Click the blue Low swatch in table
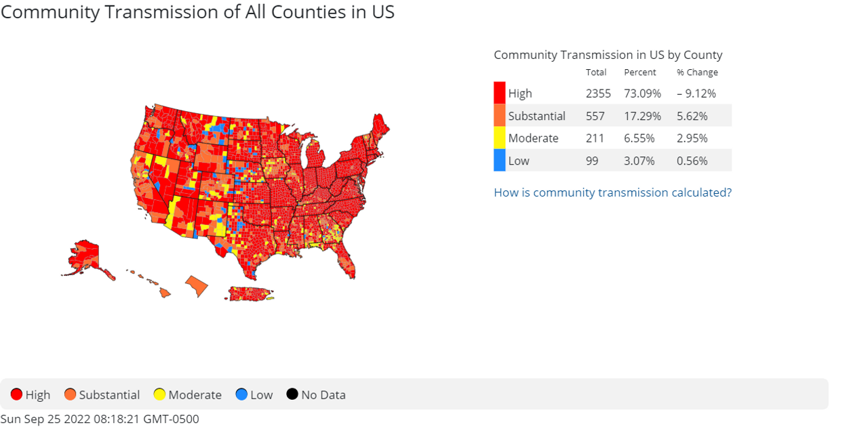The image size is (868, 427). tap(500, 160)
